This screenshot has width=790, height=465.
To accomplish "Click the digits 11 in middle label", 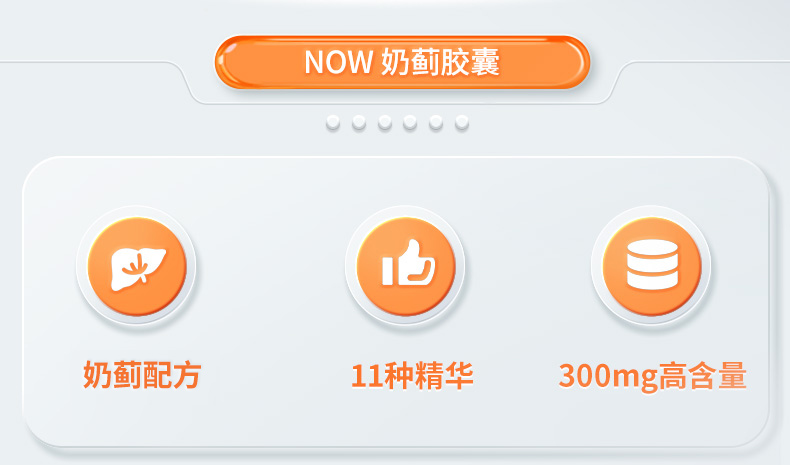I will 366,376.
